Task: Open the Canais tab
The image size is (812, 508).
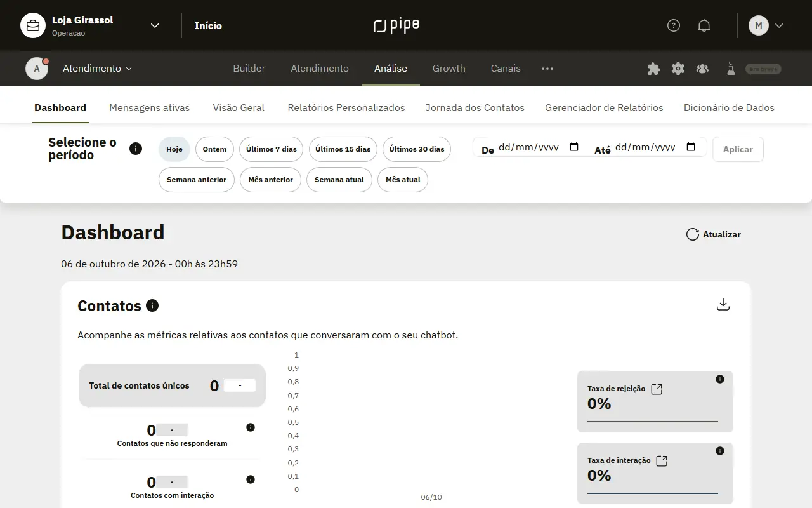Action: pyautogui.click(x=506, y=69)
